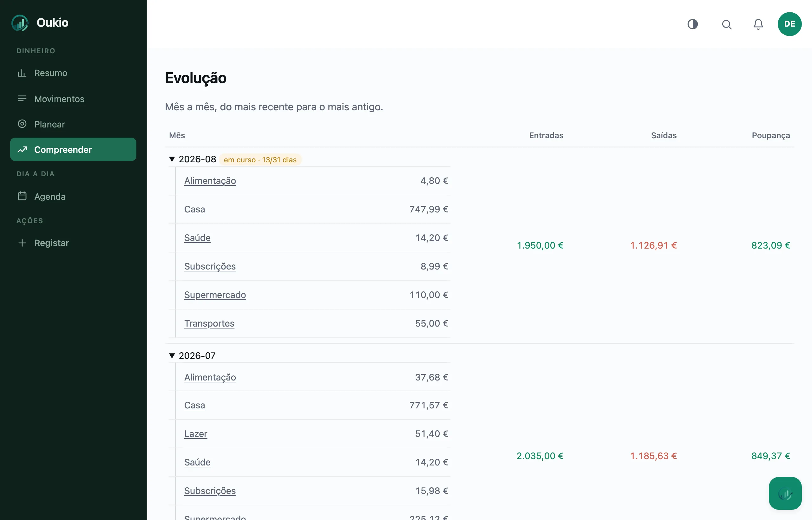Open the Supermercado link under 2026-08

(x=215, y=295)
